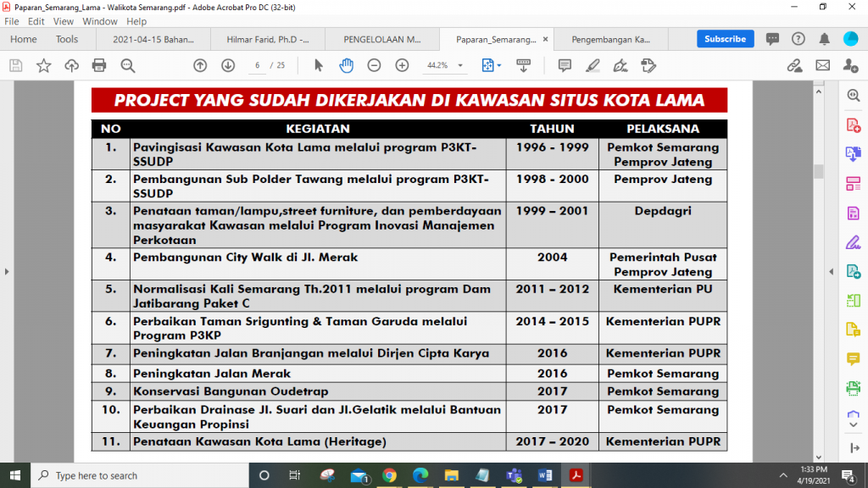
Task: Open Create PDF tool in right pane
Action: 853,125
